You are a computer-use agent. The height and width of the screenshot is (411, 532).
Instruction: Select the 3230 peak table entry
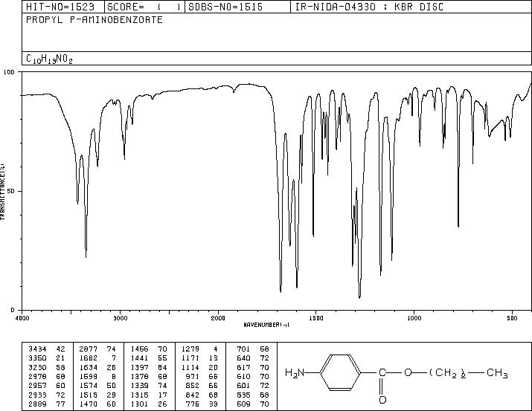(x=46, y=368)
